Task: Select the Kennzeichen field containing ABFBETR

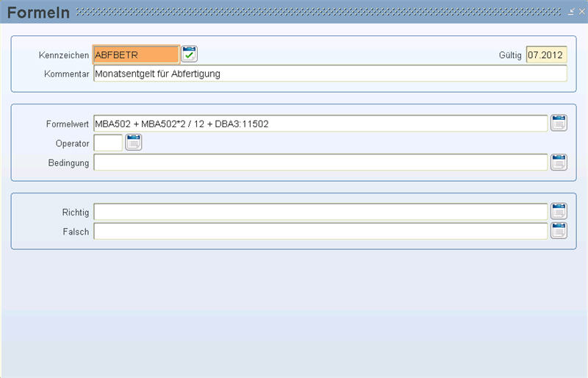Action: [x=136, y=55]
